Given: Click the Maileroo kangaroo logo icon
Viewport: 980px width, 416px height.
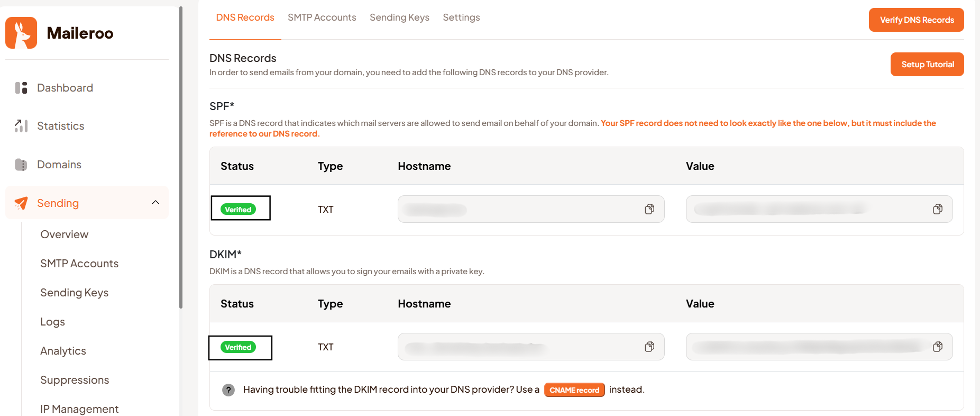Looking at the screenshot, I should coord(21,33).
